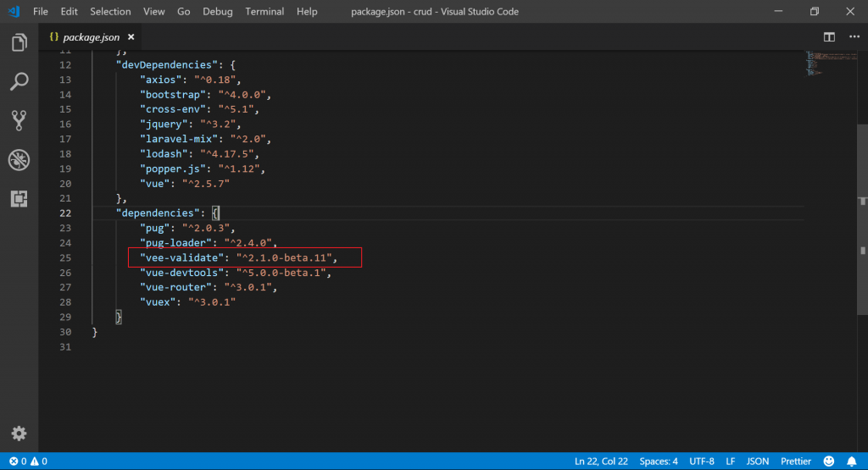
Task: Open the Debug menu
Action: (218, 11)
